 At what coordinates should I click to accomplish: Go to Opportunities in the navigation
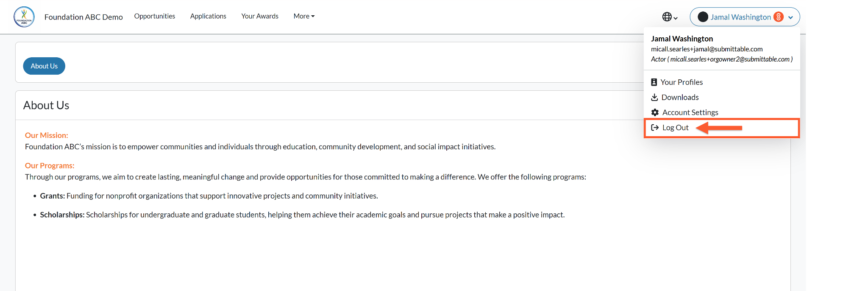click(x=155, y=16)
